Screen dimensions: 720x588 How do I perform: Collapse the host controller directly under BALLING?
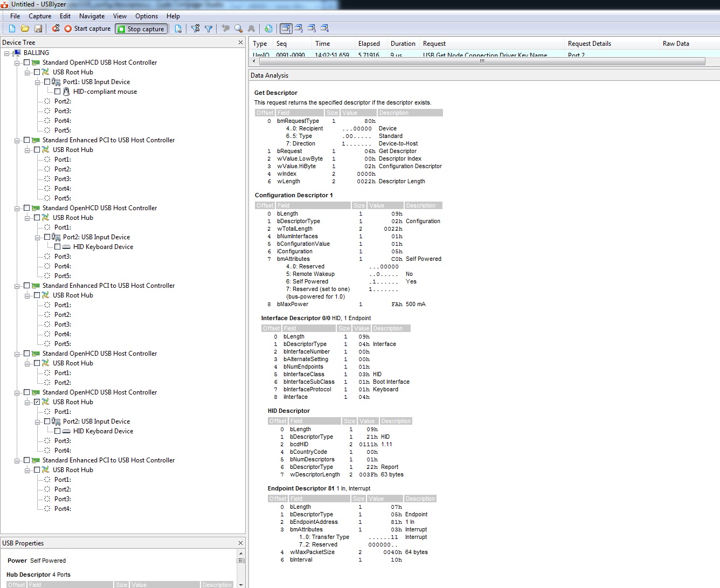pos(17,63)
